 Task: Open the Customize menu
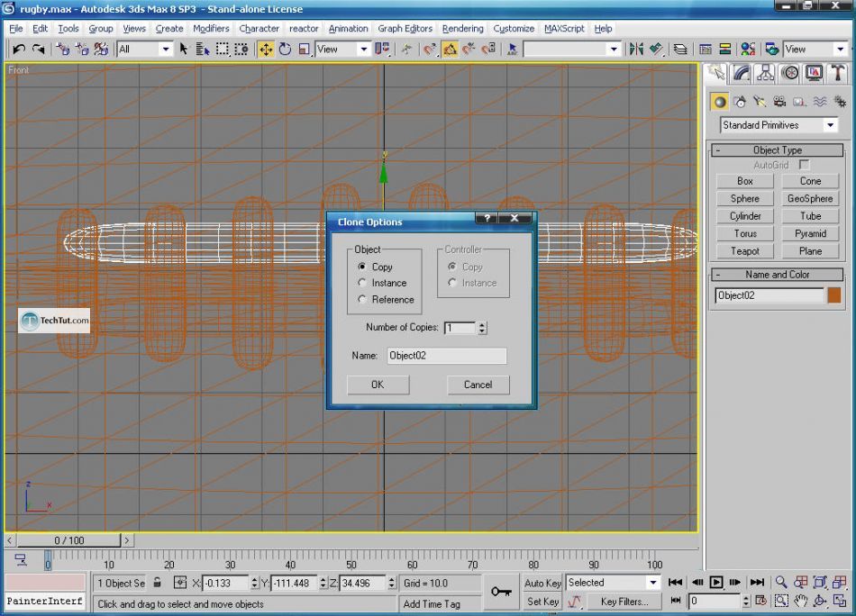coord(514,29)
